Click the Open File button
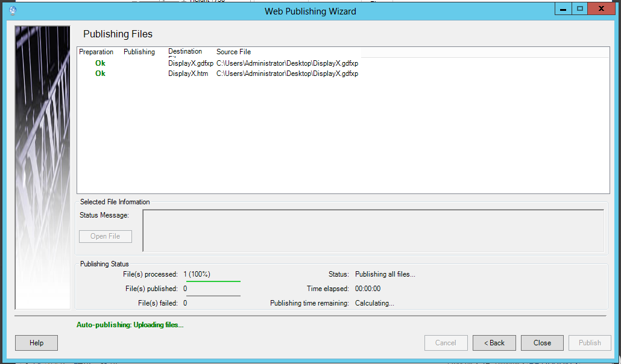This screenshot has height=364, width=621. point(106,236)
